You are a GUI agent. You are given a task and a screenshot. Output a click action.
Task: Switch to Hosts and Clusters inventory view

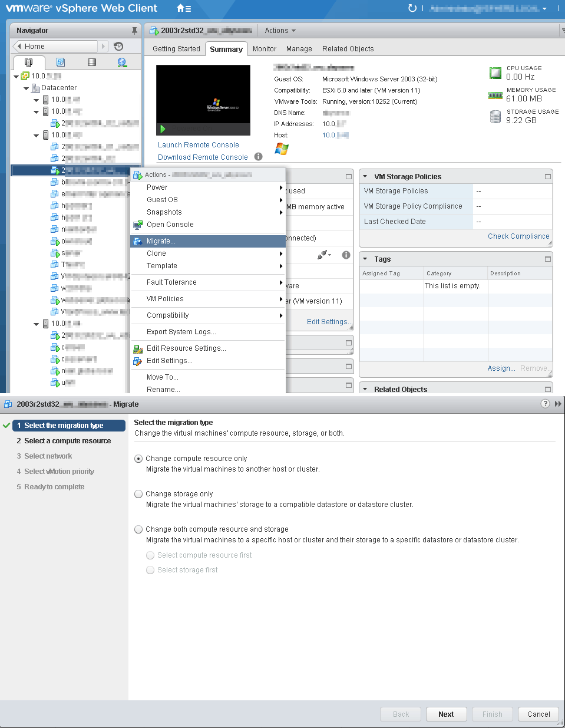click(x=28, y=62)
